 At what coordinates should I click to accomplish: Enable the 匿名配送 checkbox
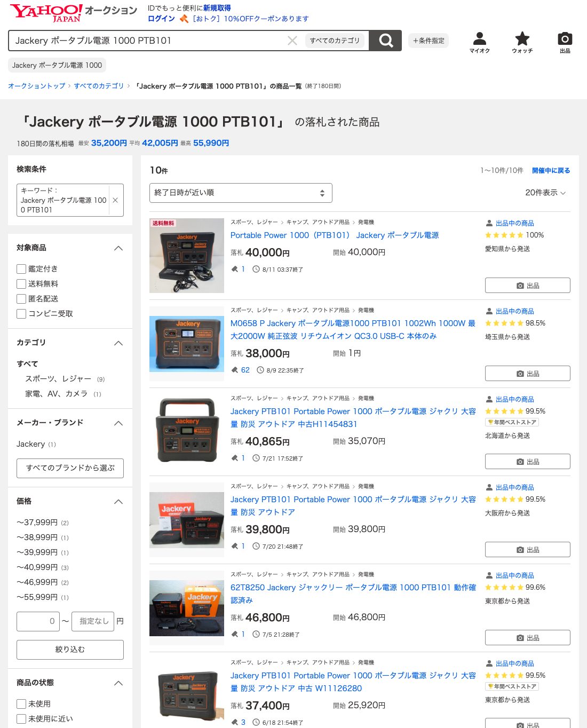(21, 299)
